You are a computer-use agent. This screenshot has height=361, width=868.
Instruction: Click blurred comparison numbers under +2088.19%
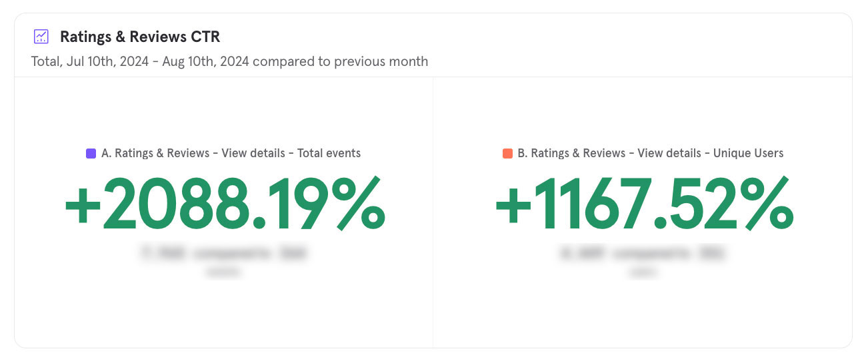224,253
